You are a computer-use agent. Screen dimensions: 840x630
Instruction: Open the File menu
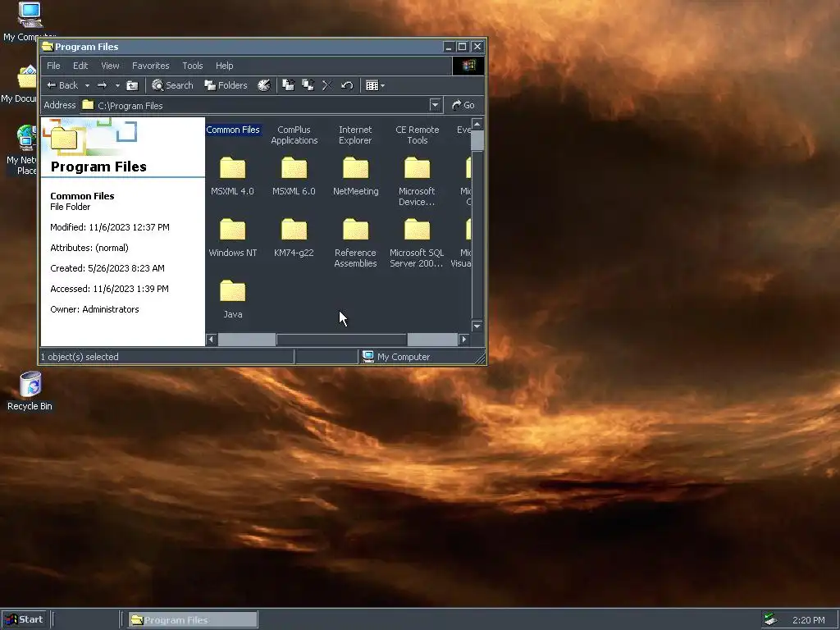(x=53, y=66)
